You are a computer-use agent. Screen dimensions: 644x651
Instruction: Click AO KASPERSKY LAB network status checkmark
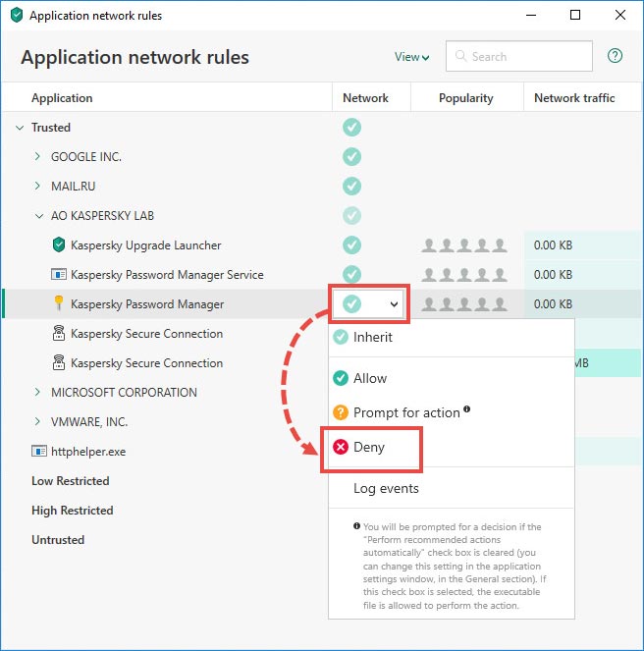pyautogui.click(x=351, y=215)
